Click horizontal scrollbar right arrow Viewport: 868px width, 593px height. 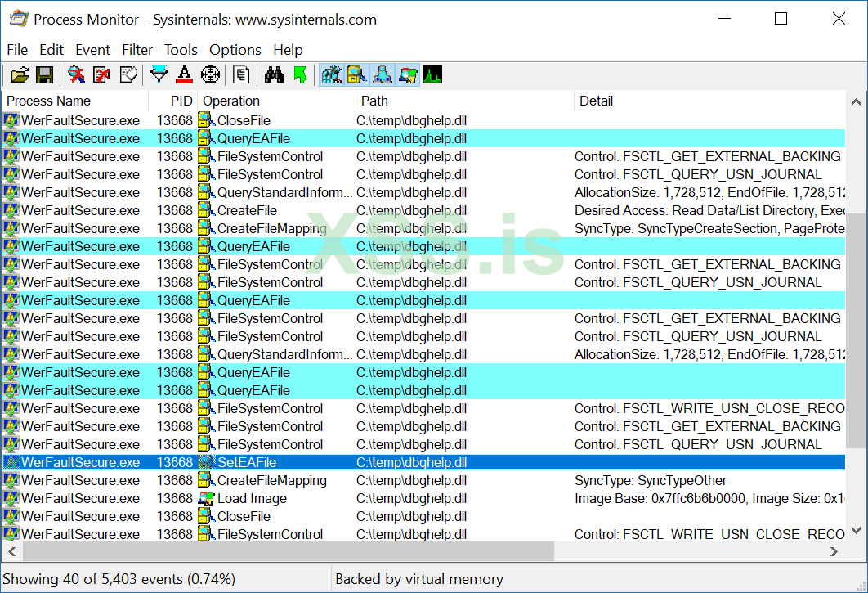(834, 551)
